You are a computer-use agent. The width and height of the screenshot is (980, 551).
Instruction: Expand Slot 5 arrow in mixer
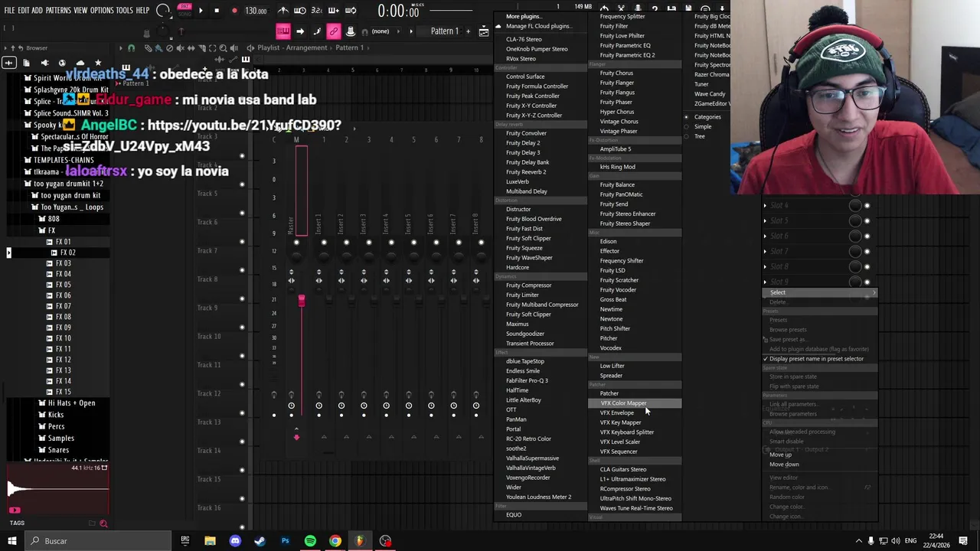[765, 221]
